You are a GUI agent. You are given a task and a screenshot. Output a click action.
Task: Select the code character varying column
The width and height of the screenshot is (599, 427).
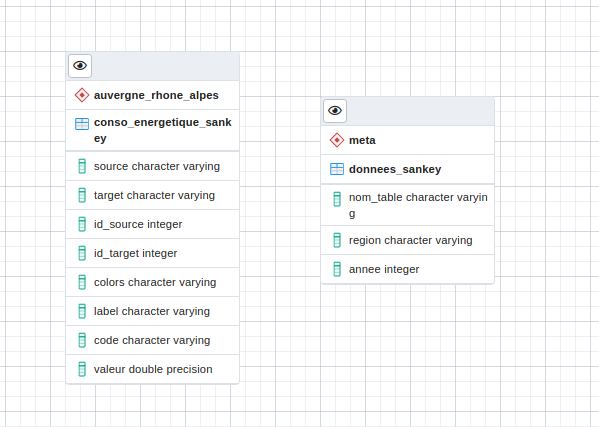[x=152, y=340]
